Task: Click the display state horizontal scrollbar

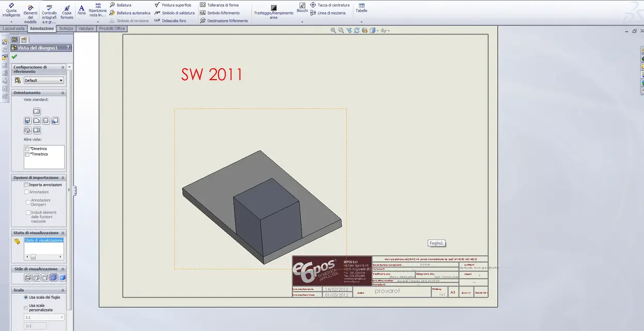Action: coord(44,257)
